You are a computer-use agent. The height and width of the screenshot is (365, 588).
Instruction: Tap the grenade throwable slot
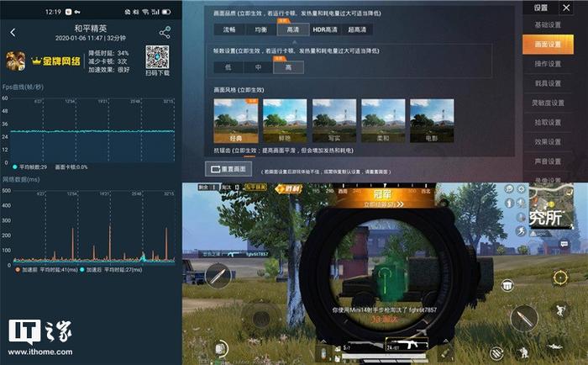(x=444, y=354)
